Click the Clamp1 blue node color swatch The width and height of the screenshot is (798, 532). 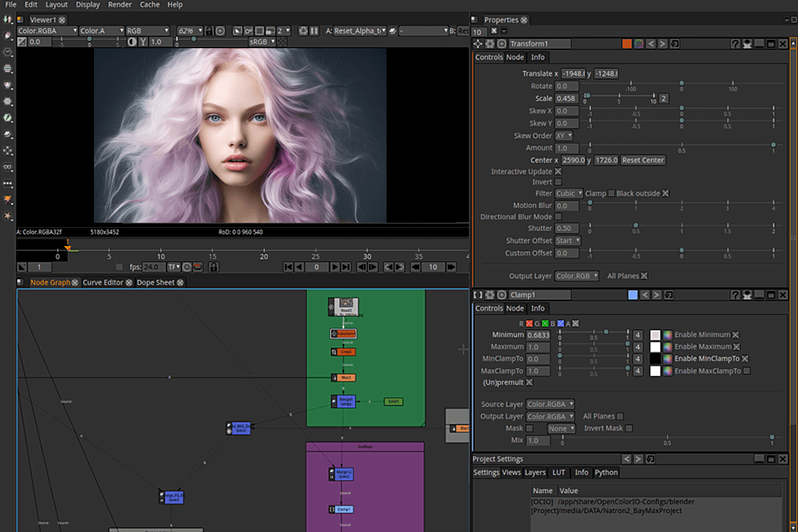633,295
